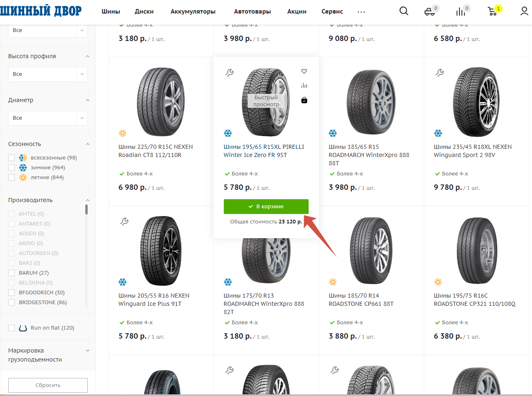The height and width of the screenshot is (396, 532).
Task: Open the Шины menu item
Action: coord(111,11)
